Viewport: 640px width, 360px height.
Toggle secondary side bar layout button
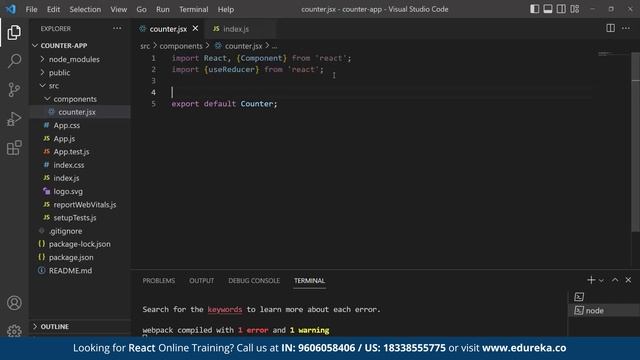pyautogui.click(x=561, y=9)
